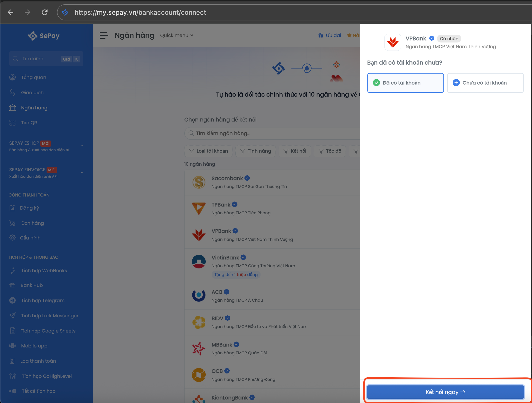Viewport: 532px width, 403px height.
Task: Click the Sacombank logo icon
Action: tap(199, 182)
